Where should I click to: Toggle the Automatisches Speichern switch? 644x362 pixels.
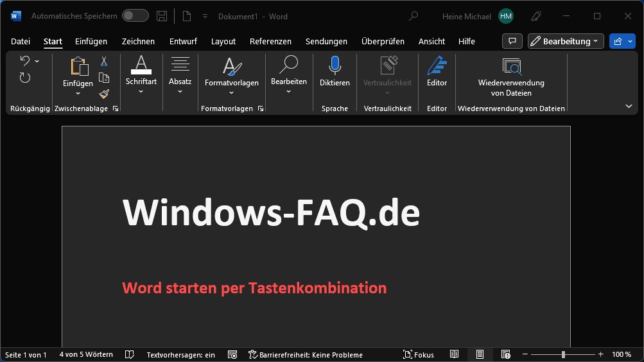[135, 16]
